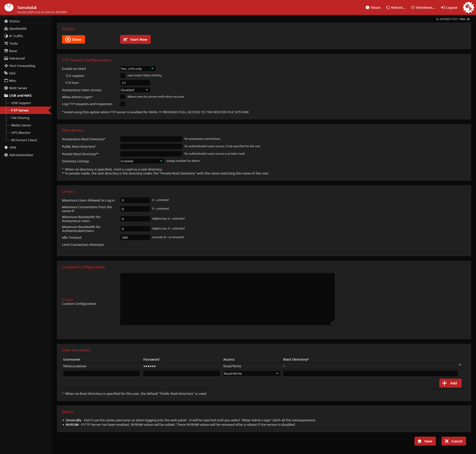This screenshot has width=476, height=454.
Task: Open Basic settings sidebar icon
Action: click(6, 51)
